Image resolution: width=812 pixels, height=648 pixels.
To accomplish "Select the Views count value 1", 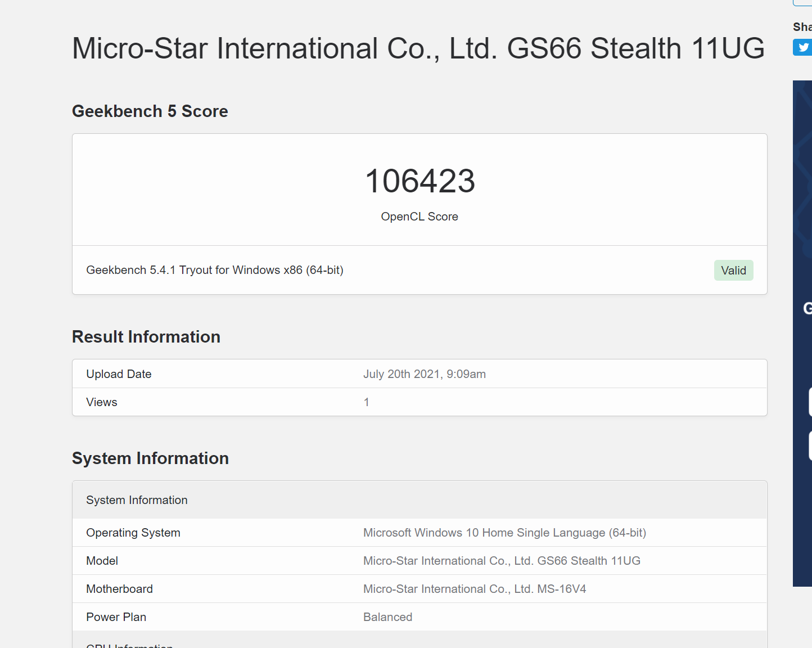I will coord(367,402).
